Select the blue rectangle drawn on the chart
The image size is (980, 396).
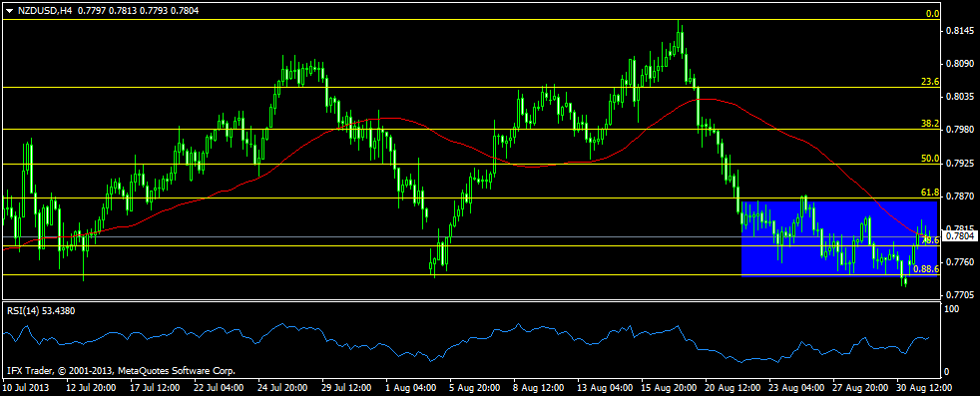839,238
